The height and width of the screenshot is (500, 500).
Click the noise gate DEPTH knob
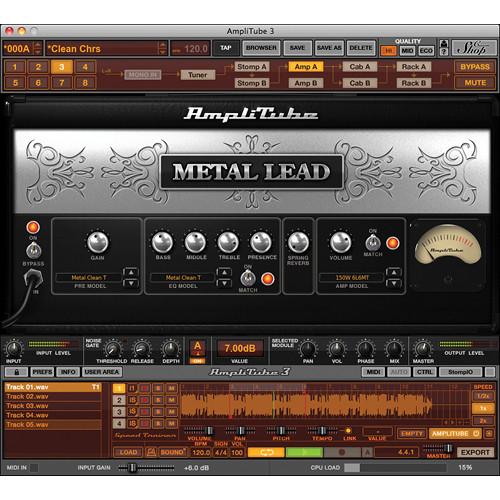[170, 349]
